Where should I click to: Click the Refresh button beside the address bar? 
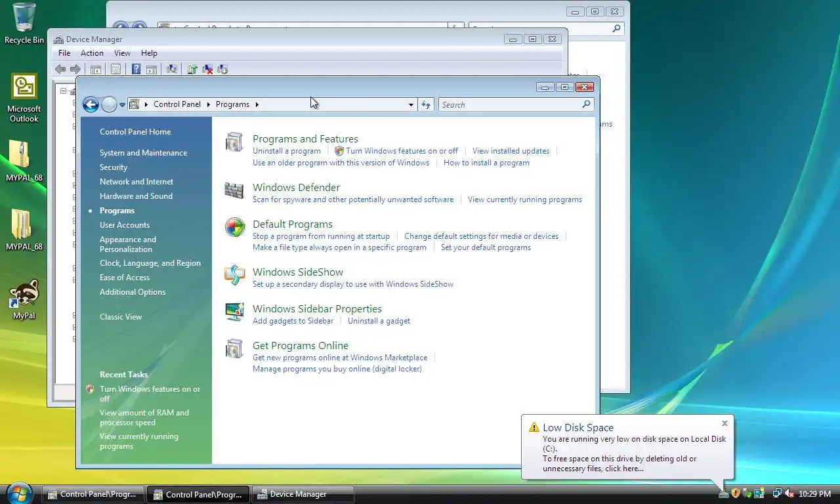[426, 104]
